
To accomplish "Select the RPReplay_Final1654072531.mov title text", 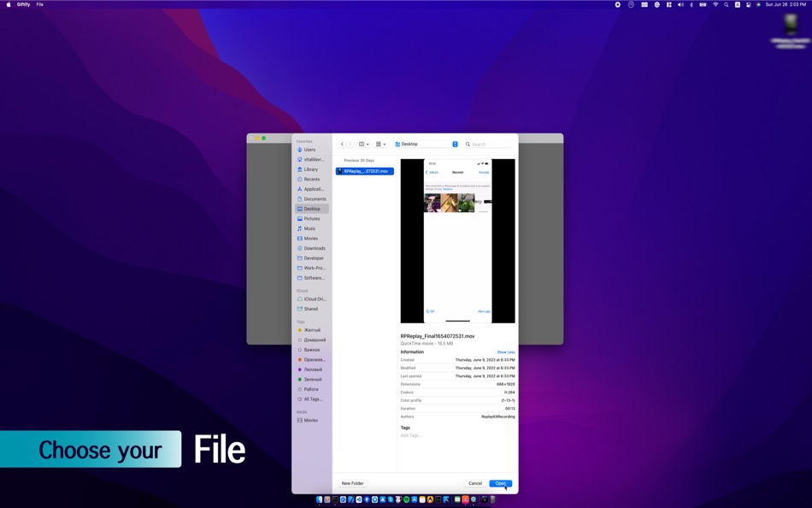I will click(x=438, y=336).
